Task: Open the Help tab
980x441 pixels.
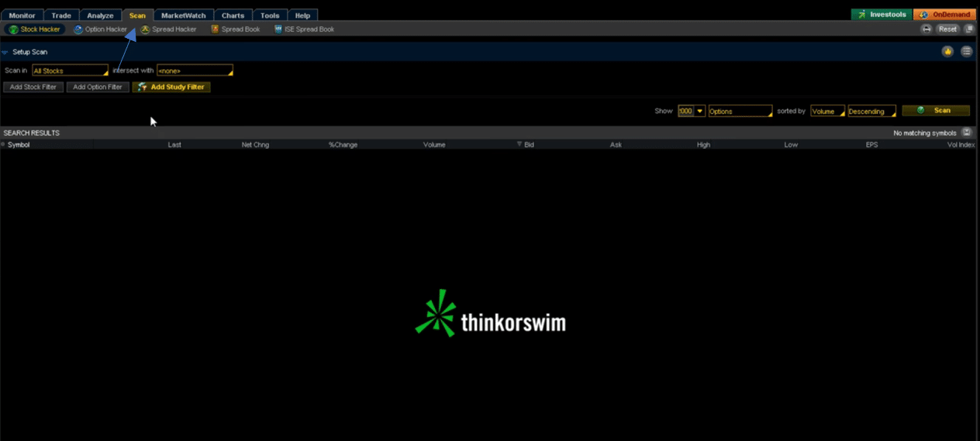Action: click(302, 16)
